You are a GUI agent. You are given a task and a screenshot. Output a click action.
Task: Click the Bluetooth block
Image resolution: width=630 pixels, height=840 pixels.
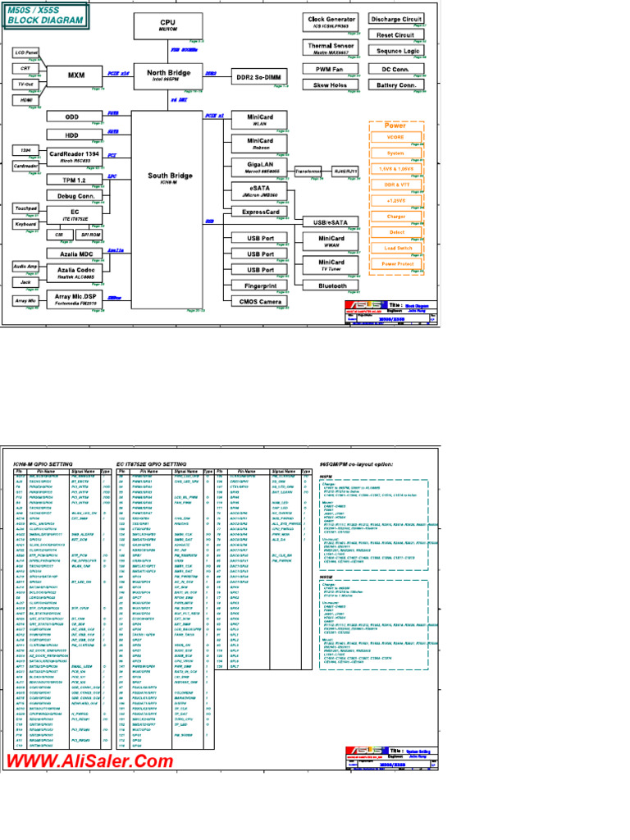click(331, 285)
